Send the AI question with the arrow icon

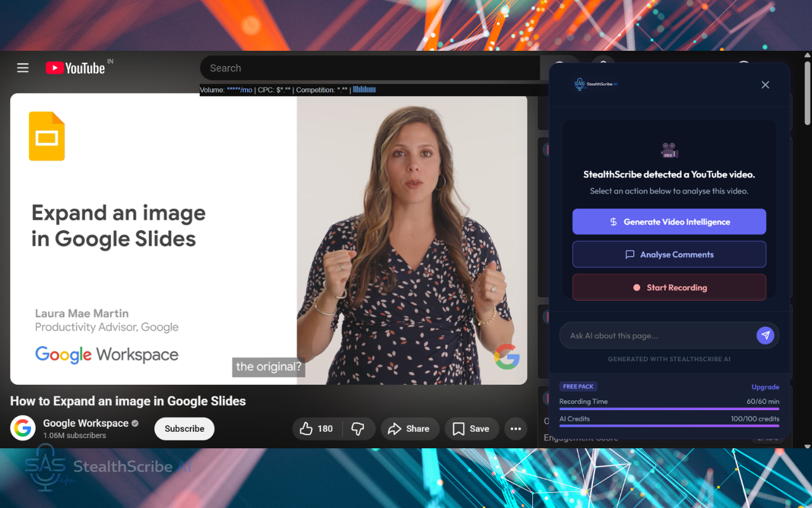click(x=765, y=335)
